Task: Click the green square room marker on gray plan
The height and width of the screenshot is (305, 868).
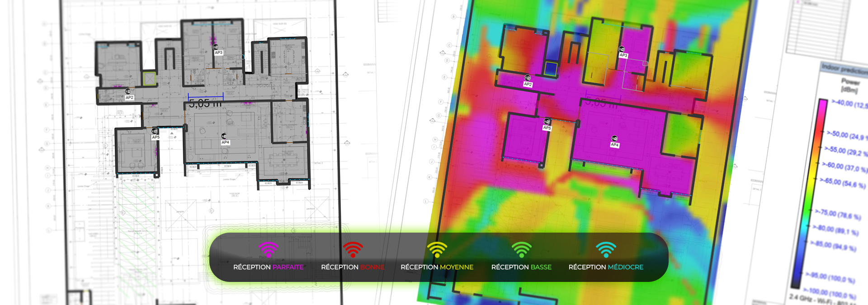Action: click(x=149, y=78)
